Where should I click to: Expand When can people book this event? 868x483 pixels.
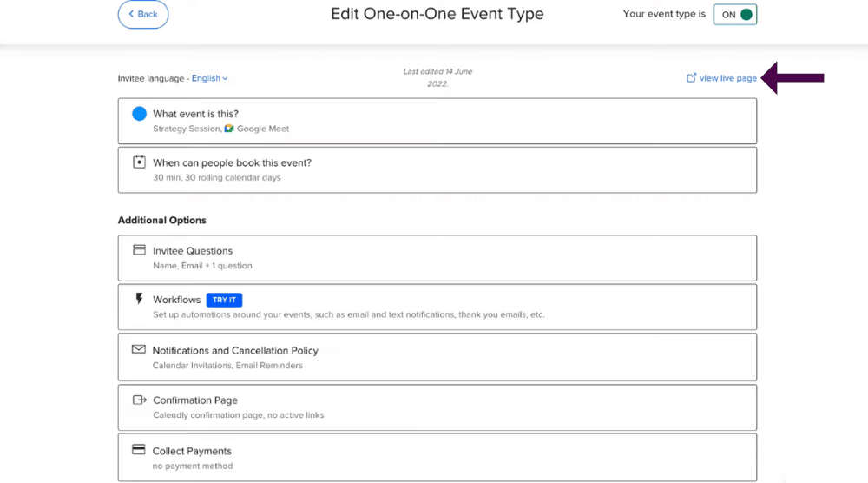(437, 169)
